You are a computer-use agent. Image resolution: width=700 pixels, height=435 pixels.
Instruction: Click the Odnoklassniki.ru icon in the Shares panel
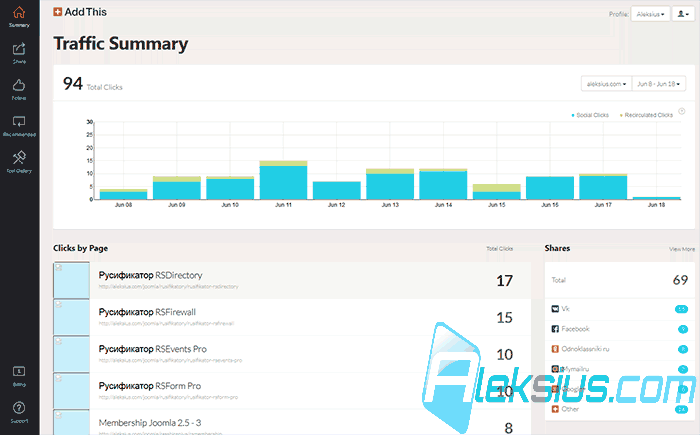[x=555, y=349]
